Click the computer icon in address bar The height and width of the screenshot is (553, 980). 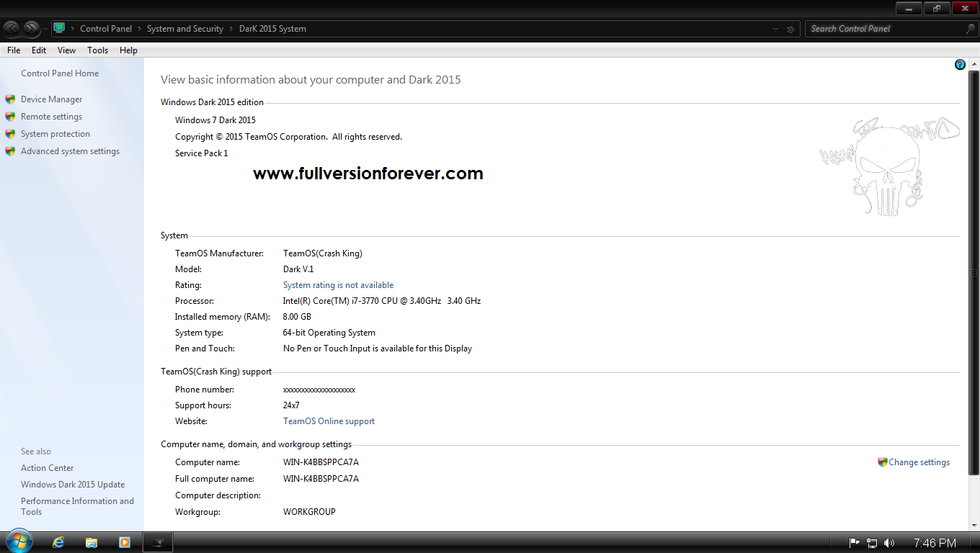(59, 28)
